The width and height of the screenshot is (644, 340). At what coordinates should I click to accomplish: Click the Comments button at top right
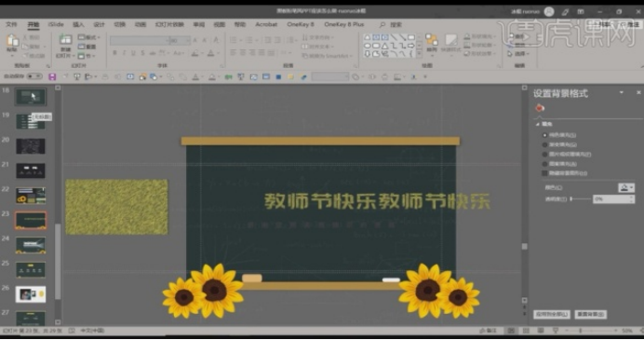[x=629, y=24]
